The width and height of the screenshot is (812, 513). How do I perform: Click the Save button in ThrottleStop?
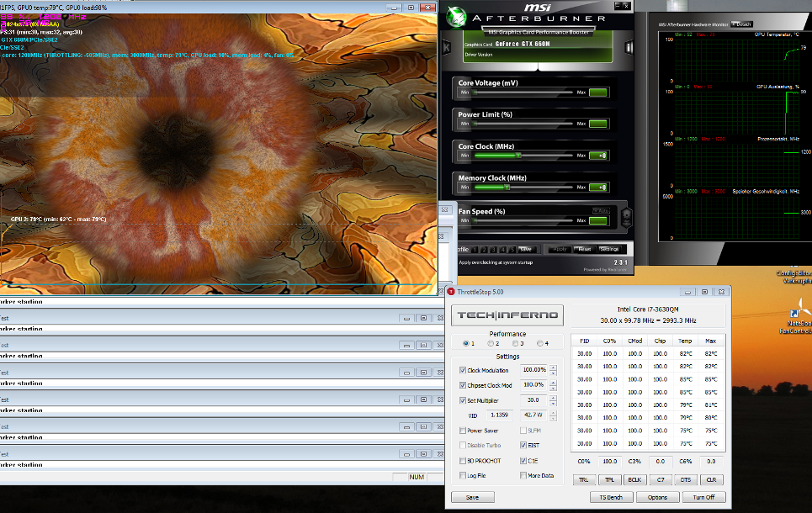click(x=473, y=497)
